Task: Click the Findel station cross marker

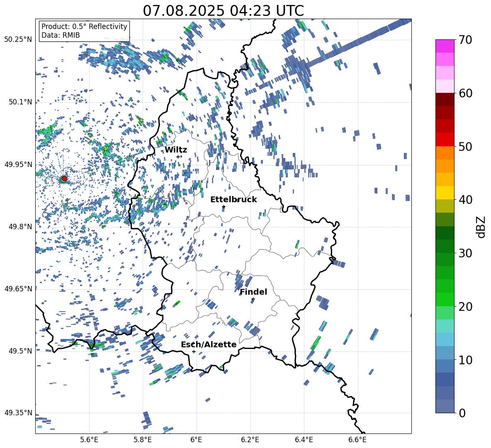Action: pyautogui.click(x=253, y=299)
